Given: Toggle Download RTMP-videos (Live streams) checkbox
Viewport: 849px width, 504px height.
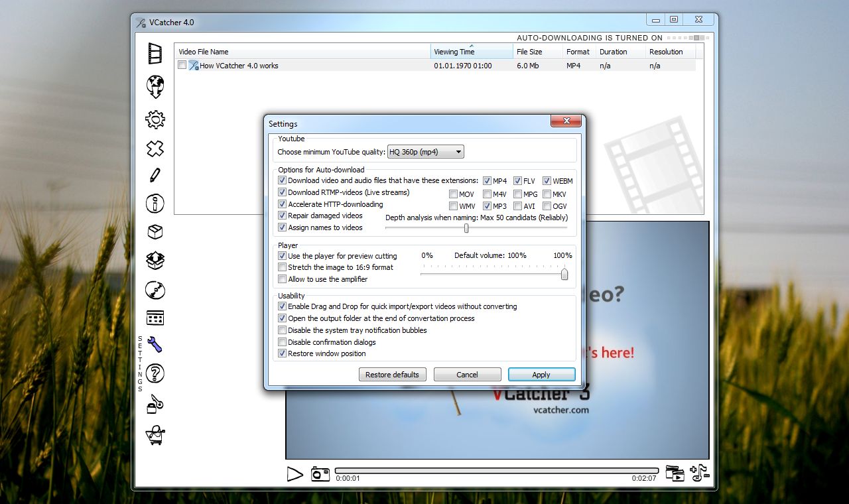Looking at the screenshot, I should (x=283, y=192).
